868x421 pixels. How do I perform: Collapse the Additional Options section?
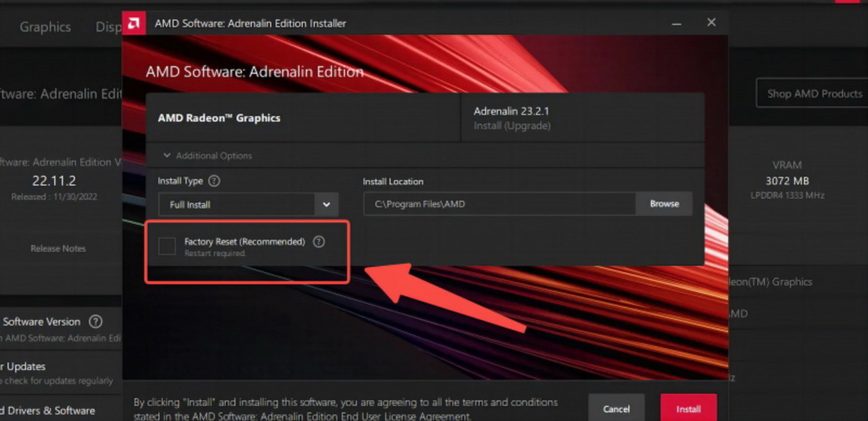tap(208, 155)
